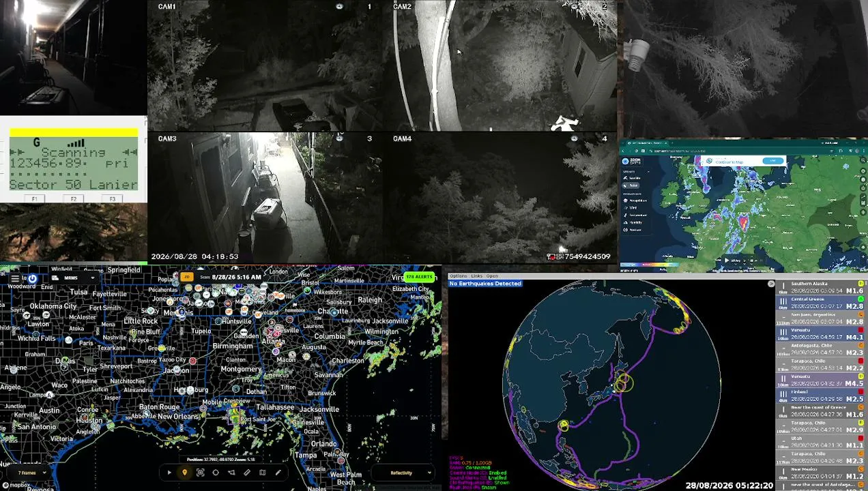
Task: Click the CAM3 camera feed
Action: (x=265, y=198)
